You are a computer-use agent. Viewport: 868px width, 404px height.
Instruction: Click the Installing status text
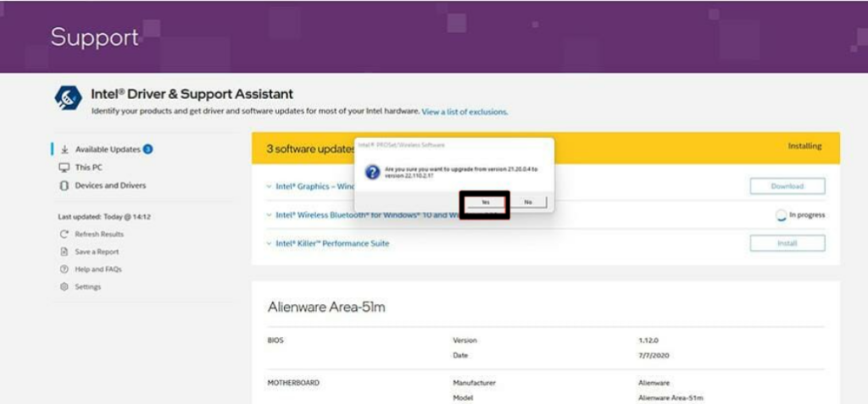[x=804, y=147]
